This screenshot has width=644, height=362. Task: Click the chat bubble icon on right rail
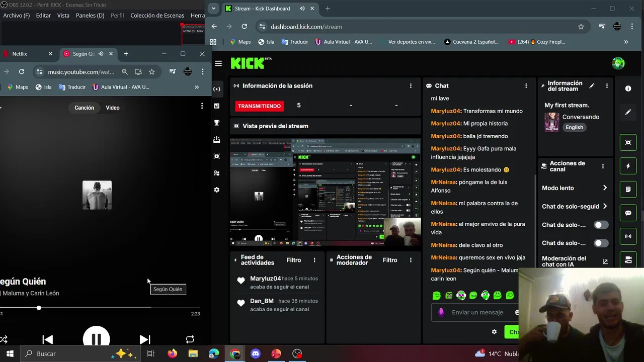(x=628, y=213)
